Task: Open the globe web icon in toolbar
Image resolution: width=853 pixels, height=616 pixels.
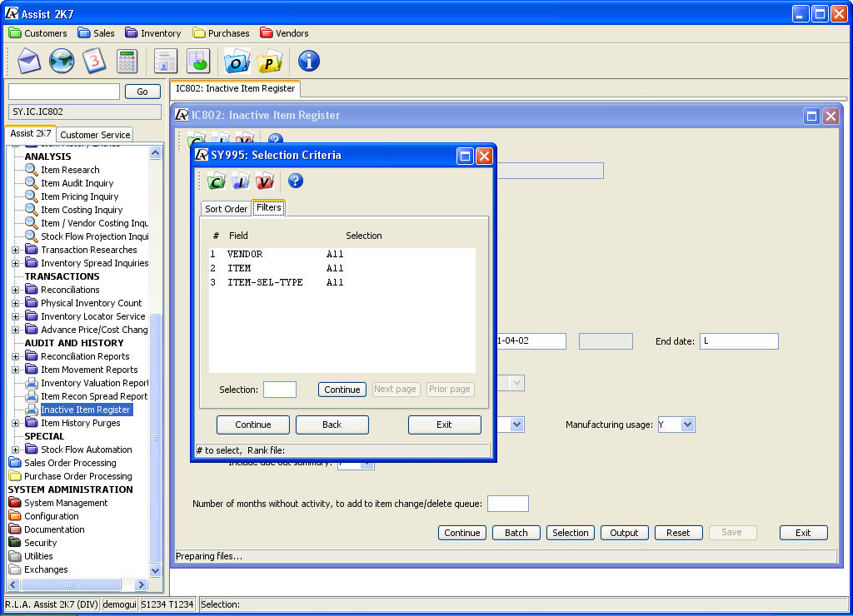Action: coord(62,62)
